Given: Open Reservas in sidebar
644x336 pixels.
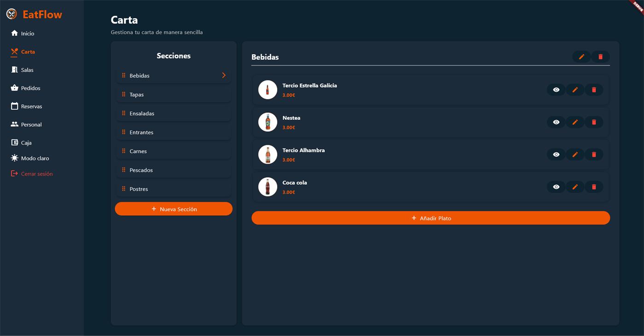Looking at the screenshot, I should click(26, 106).
